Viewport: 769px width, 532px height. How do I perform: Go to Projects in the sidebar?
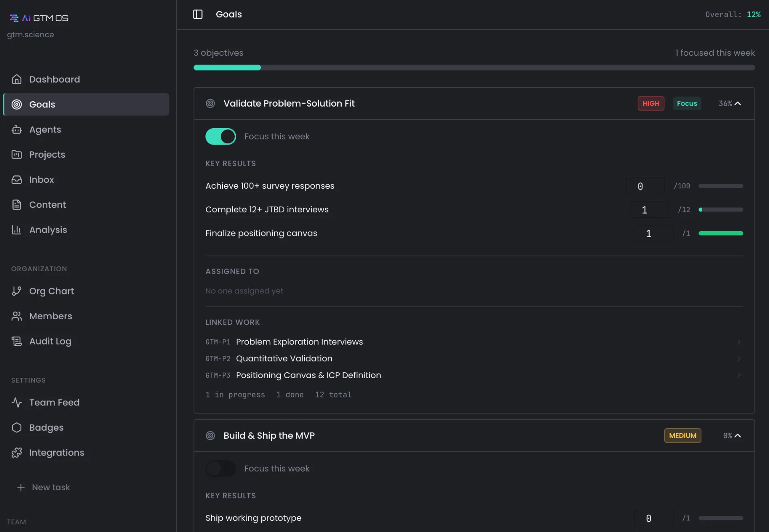coord(86,155)
